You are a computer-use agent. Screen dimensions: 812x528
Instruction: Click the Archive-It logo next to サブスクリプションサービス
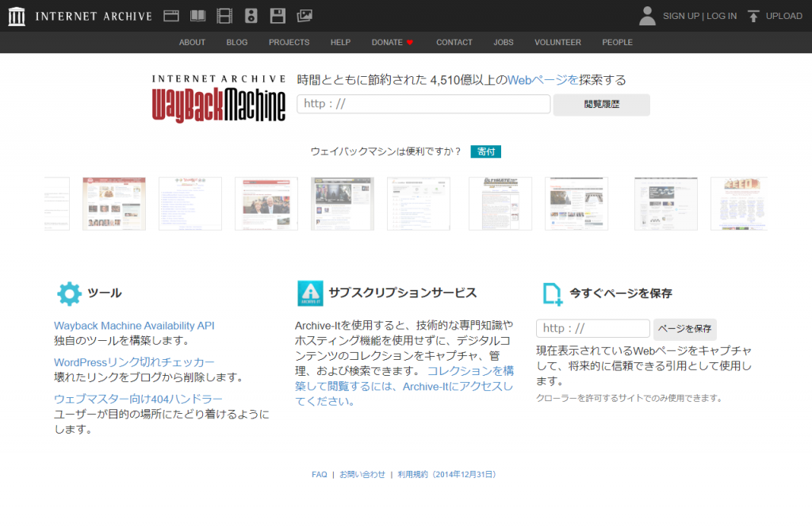(309, 293)
